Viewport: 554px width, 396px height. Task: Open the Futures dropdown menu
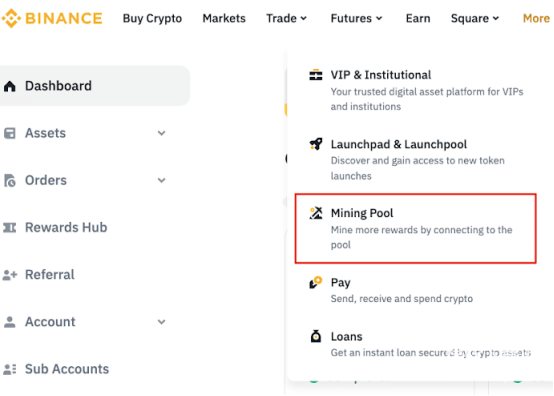click(356, 18)
